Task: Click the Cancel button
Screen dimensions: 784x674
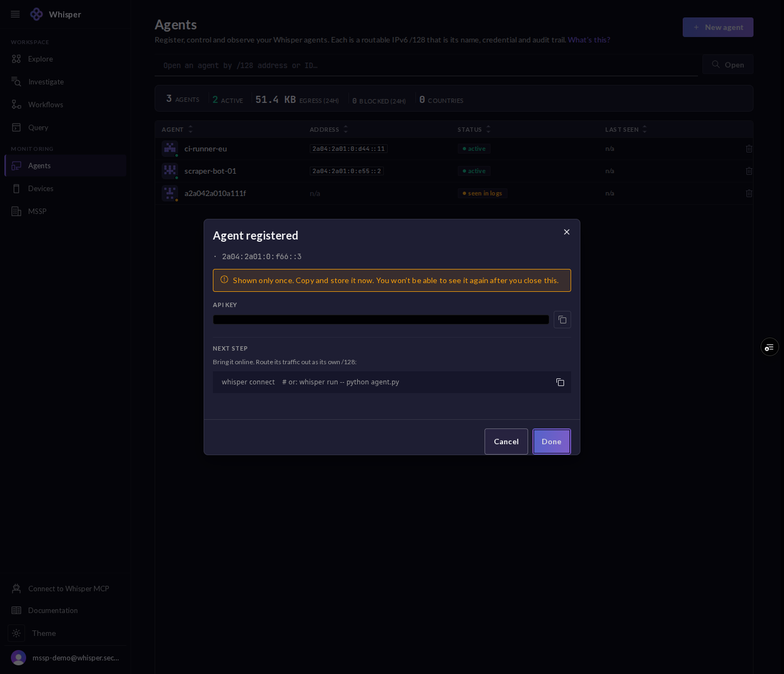Action: click(x=506, y=442)
